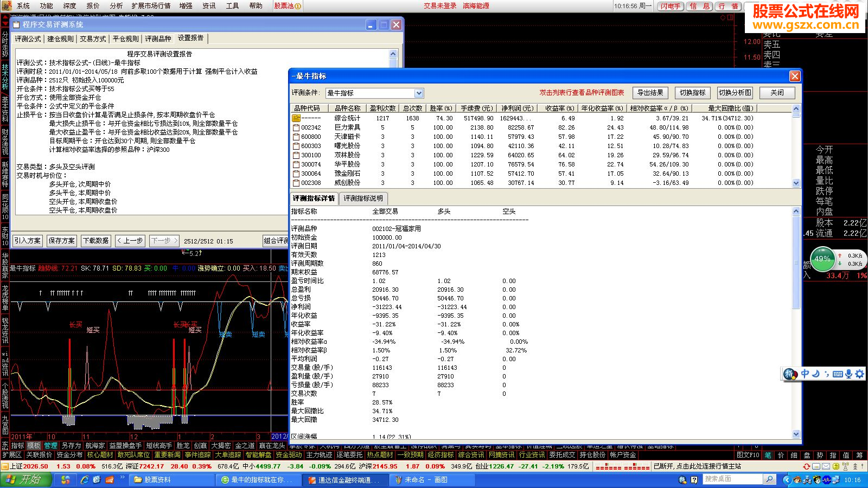Viewport: 868px width, 488px height.
Task: Toggle the 筹 panel button
Action: pos(859,455)
